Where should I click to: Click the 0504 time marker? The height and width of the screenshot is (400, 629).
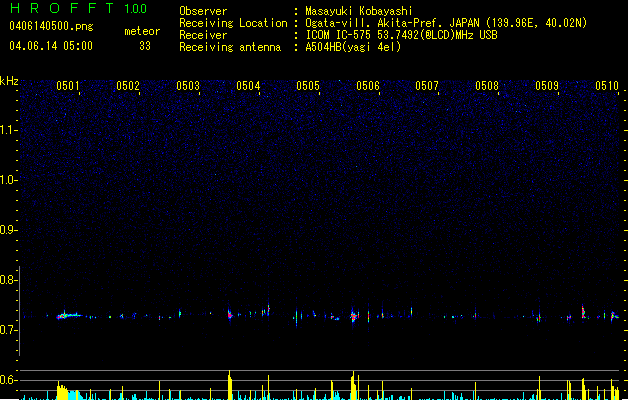pyautogui.click(x=248, y=86)
